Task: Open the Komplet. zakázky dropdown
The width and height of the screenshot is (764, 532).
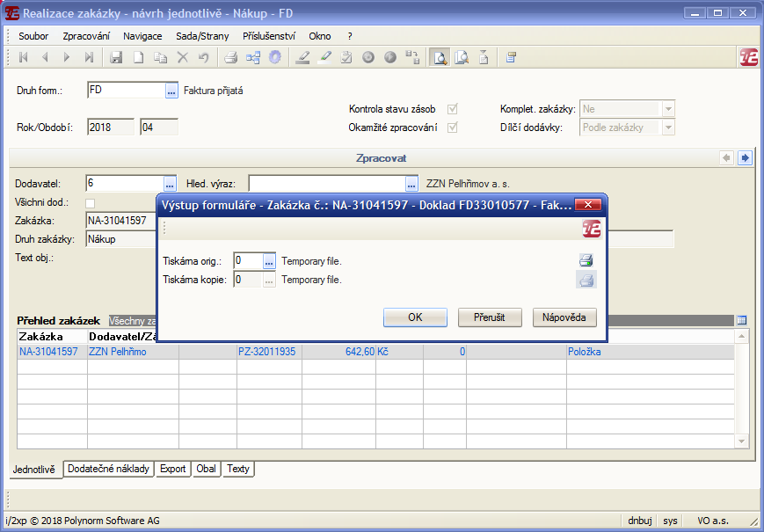Action: [x=668, y=109]
